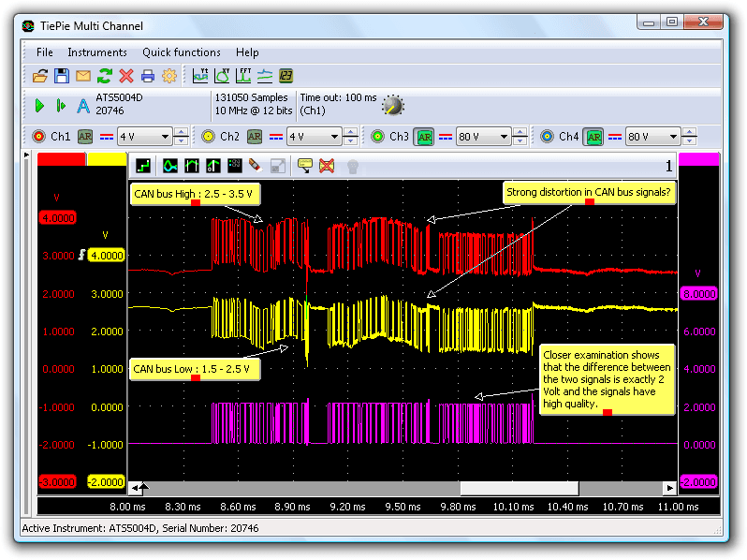The height and width of the screenshot is (560, 747).
Task: Open settings with the gear icon
Action: pyautogui.click(x=169, y=76)
